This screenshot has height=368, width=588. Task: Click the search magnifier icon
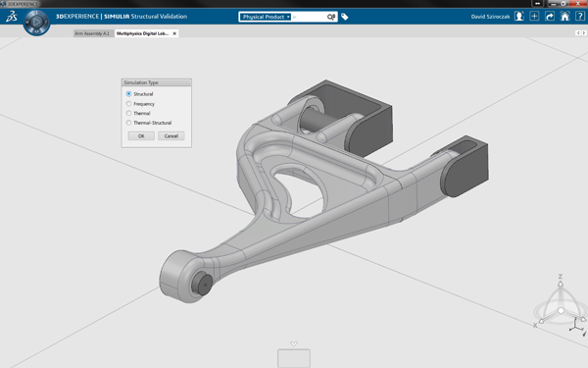pos(331,17)
